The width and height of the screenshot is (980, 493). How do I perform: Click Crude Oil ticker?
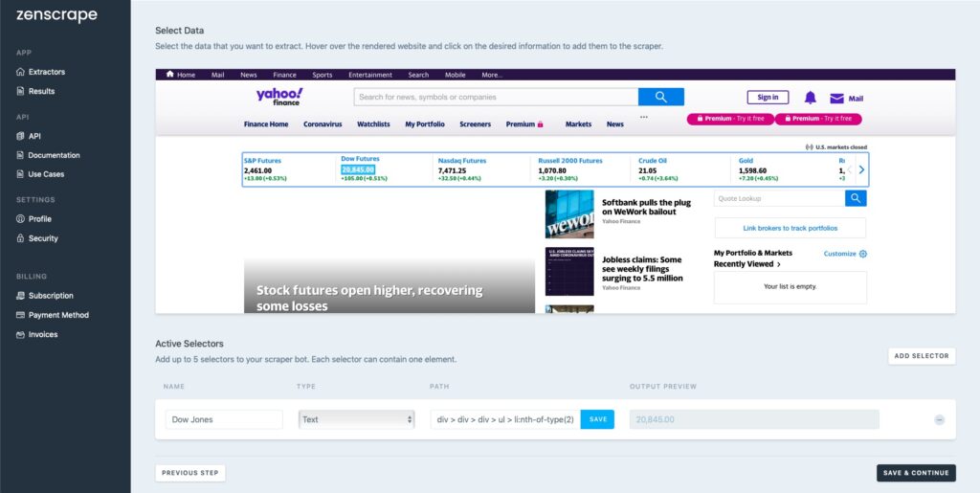pyautogui.click(x=653, y=161)
